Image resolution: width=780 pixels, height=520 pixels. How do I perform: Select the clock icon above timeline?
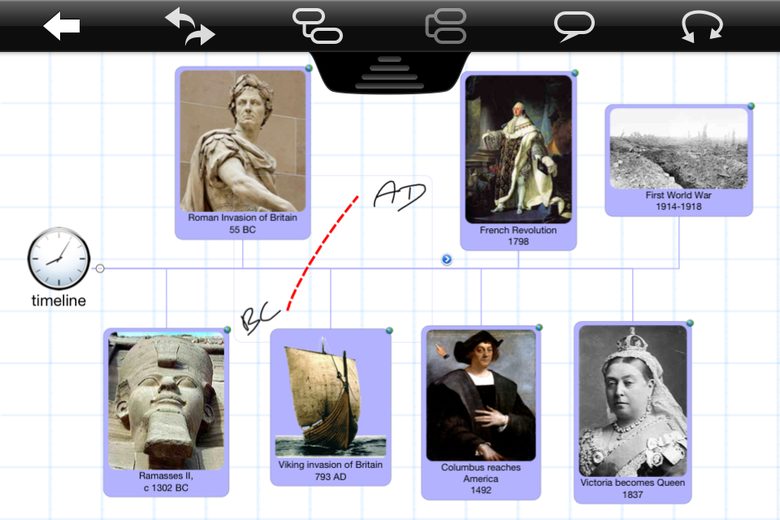(x=59, y=258)
